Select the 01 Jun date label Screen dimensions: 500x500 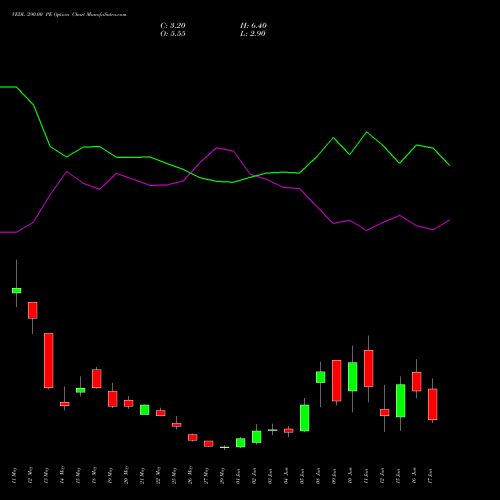click(238, 476)
